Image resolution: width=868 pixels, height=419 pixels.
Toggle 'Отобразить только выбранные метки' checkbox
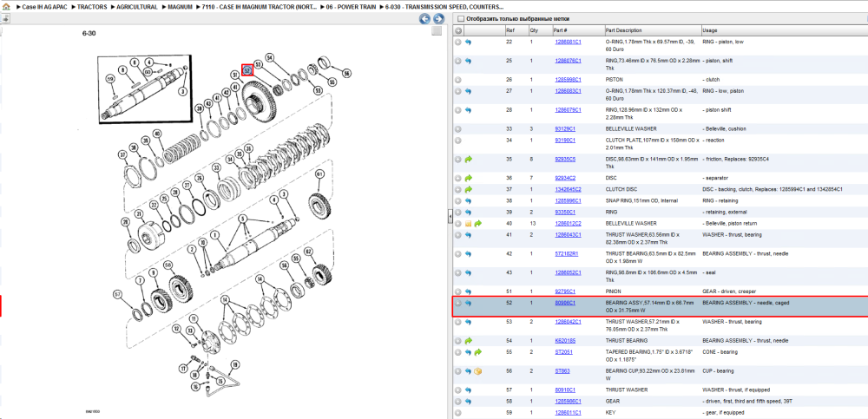pyautogui.click(x=461, y=19)
